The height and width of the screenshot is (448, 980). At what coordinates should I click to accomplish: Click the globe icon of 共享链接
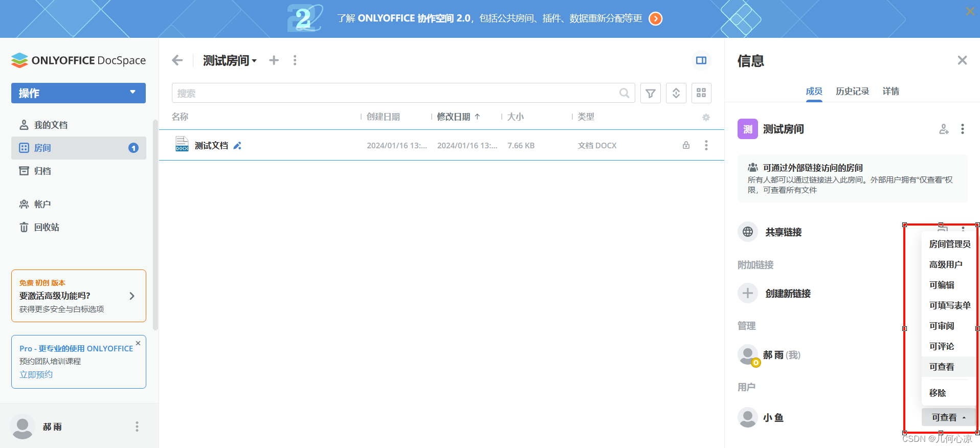click(748, 232)
